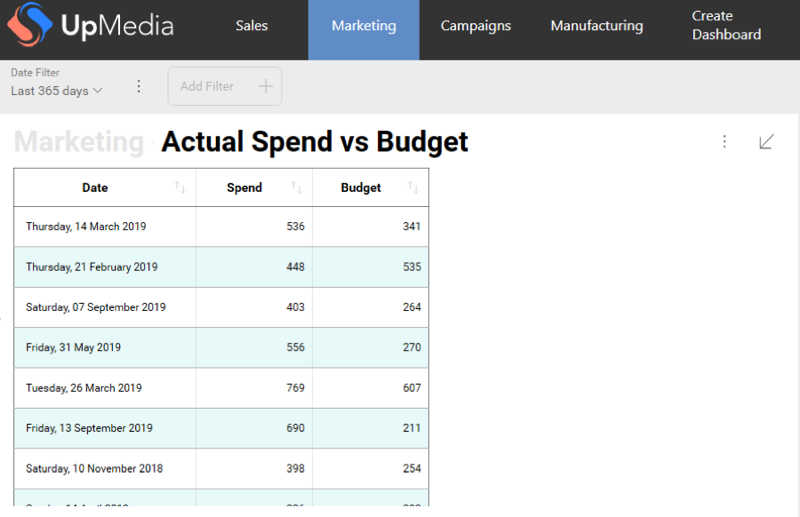Switch to the Sales tab
Screen dimensions: 800x517
click(x=252, y=26)
